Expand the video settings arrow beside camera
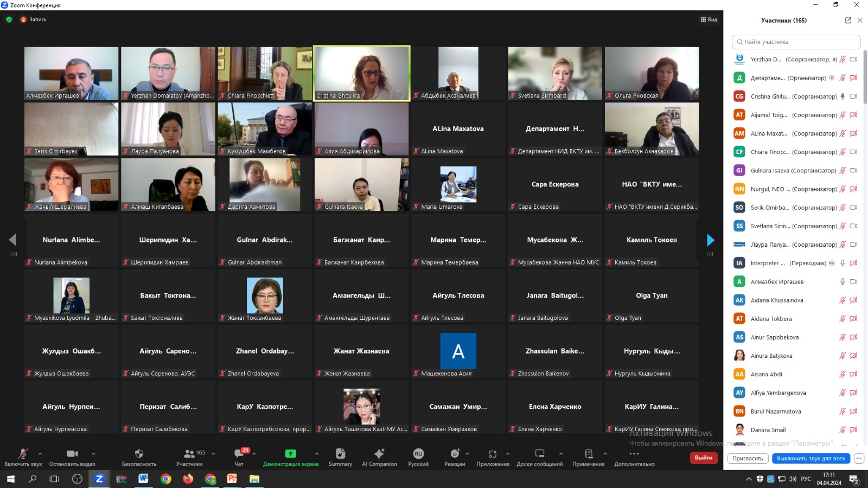 click(93, 454)
